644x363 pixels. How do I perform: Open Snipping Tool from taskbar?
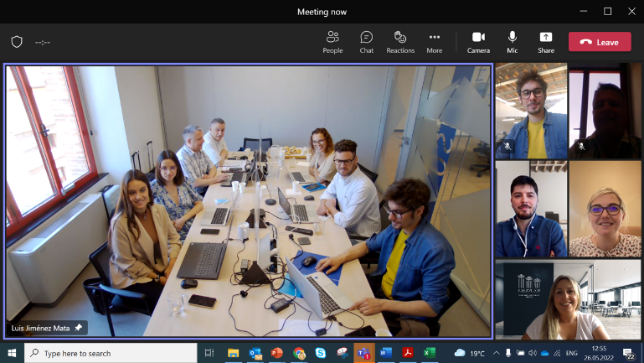(x=343, y=353)
